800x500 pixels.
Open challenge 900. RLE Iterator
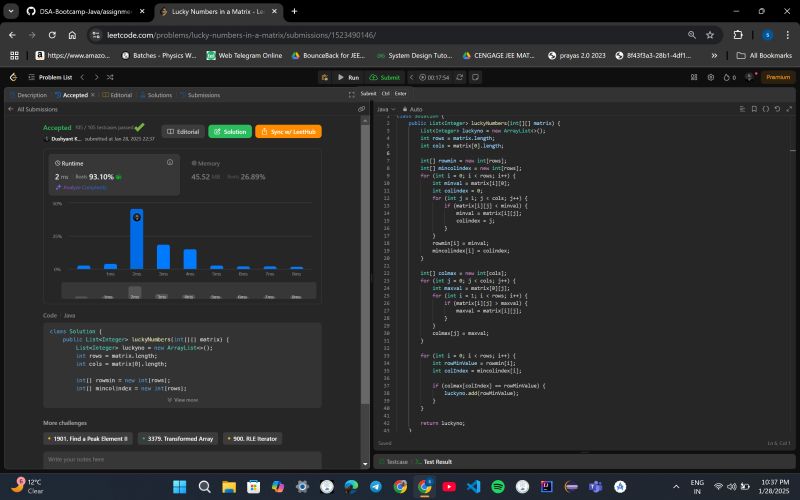pos(253,439)
